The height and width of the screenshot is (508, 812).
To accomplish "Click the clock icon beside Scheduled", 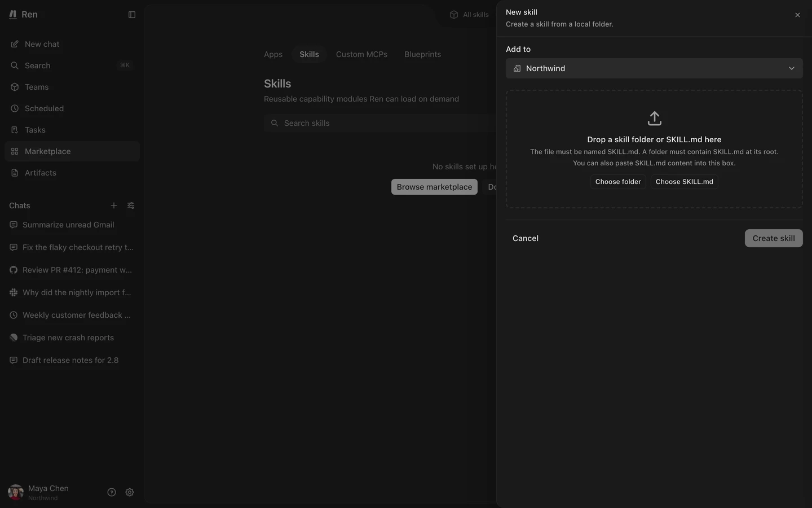I will click(15, 108).
